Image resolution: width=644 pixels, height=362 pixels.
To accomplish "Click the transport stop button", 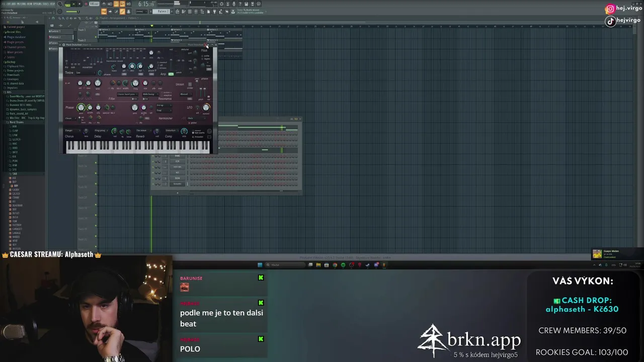I will 79,4.
